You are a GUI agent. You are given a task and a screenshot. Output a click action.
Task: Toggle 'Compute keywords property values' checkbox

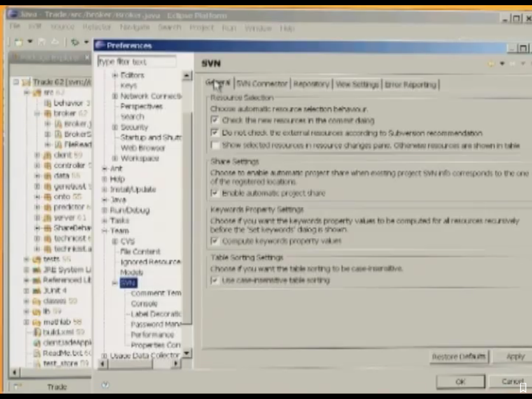tap(215, 241)
